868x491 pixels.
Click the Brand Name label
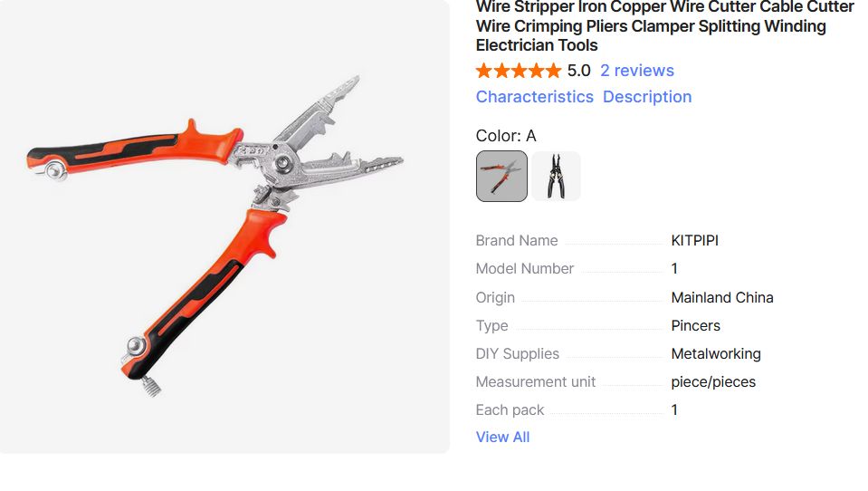(x=517, y=240)
